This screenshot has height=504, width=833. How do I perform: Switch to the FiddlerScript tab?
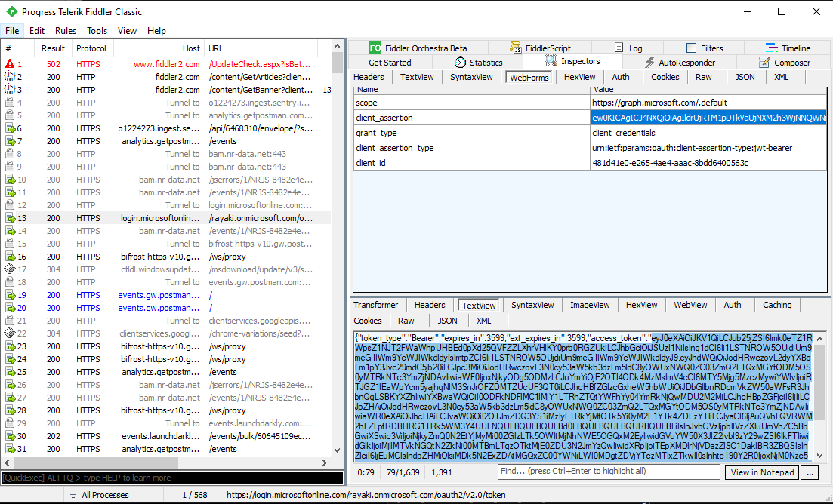tap(540, 48)
